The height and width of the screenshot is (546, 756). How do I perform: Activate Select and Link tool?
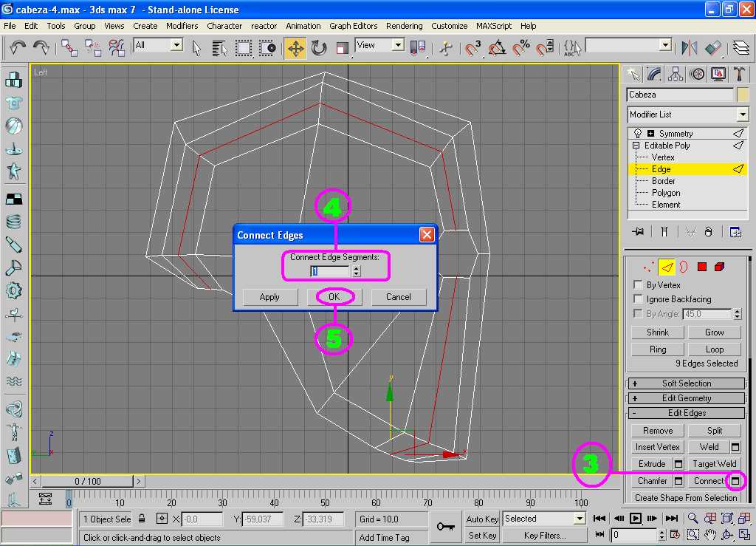coord(69,48)
